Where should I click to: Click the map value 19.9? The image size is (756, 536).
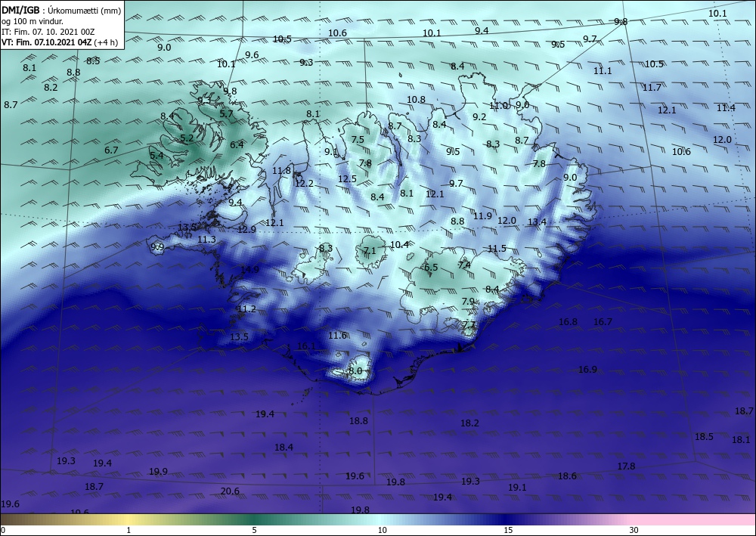point(158,472)
